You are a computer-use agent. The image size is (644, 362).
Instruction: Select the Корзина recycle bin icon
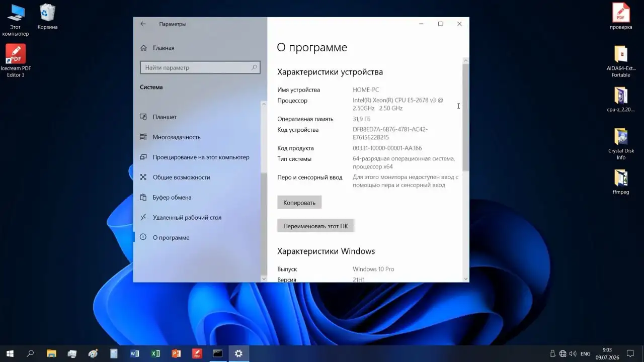click(47, 17)
